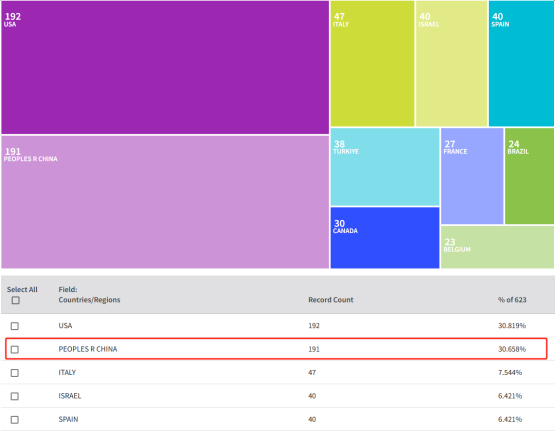This screenshot has height=432, width=555.
Task: Check the Spain row checkbox
Action: [x=15, y=420]
